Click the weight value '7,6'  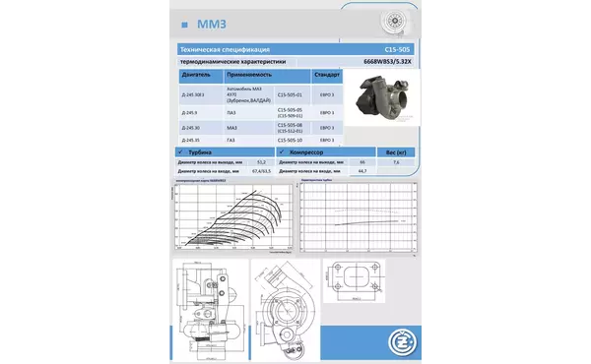pyautogui.click(x=396, y=162)
